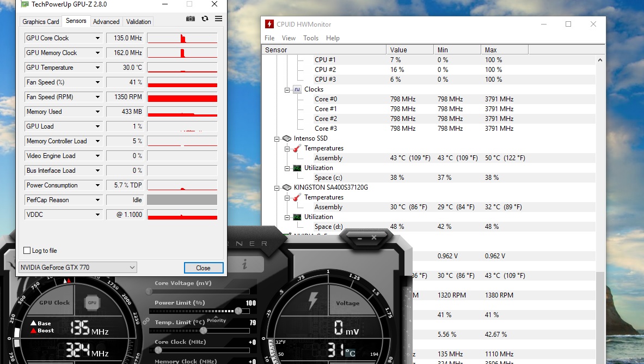Click the Min column header in HWMonitor
Viewport: 644px width, 364px height.
(x=457, y=50)
